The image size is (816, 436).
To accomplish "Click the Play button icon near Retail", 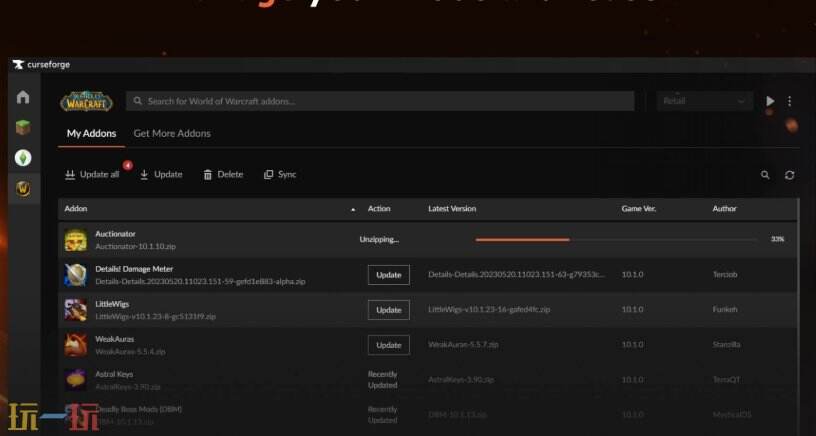I will click(x=770, y=101).
